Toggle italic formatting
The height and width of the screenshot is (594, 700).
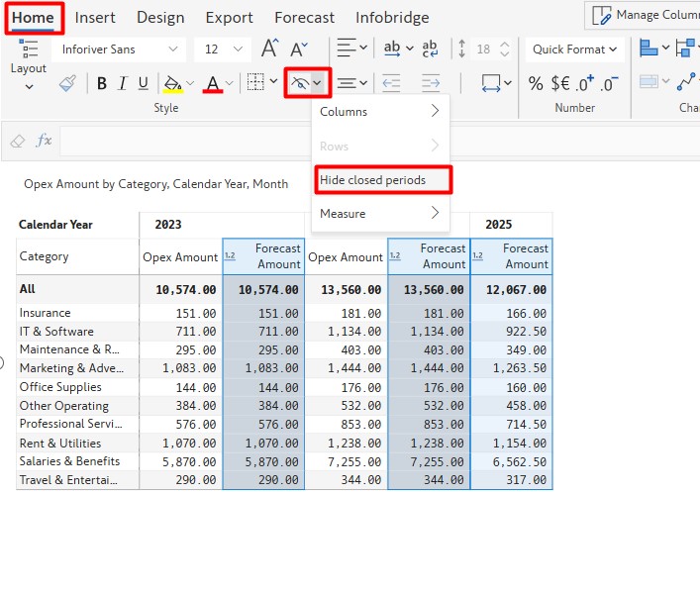tap(123, 84)
